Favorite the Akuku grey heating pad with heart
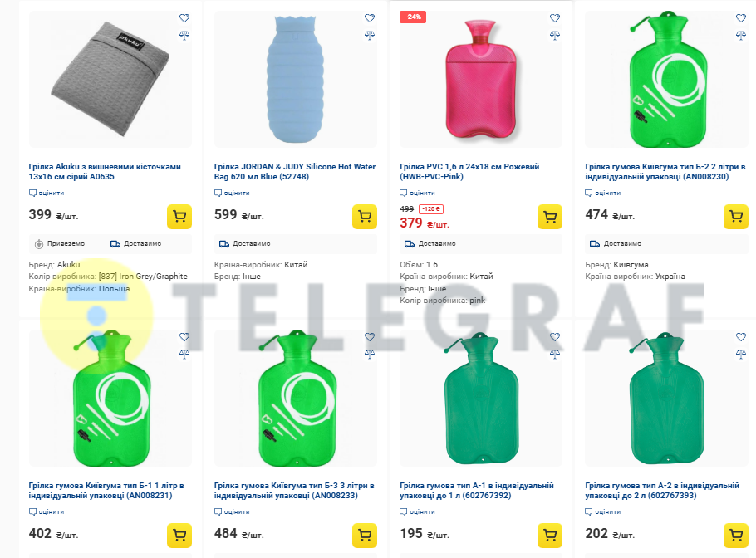The height and width of the screenshot is (558, 756). 184,18
